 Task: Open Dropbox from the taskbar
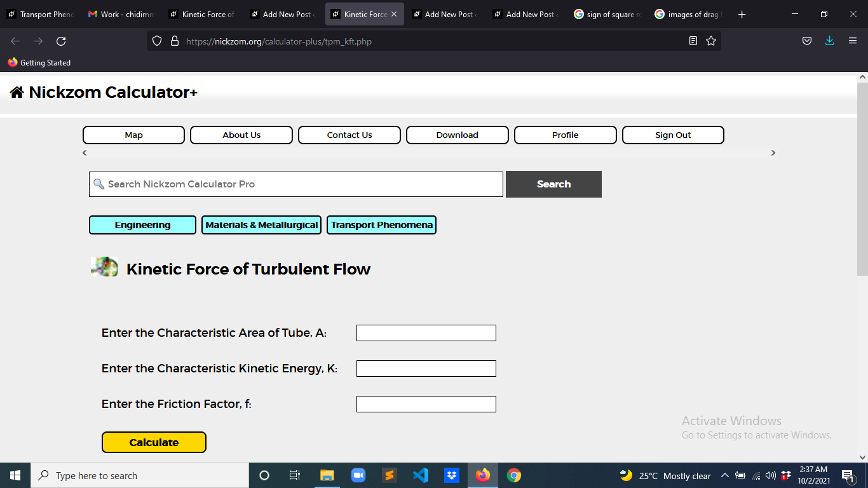pyautogui.click(x=452, y=475)
